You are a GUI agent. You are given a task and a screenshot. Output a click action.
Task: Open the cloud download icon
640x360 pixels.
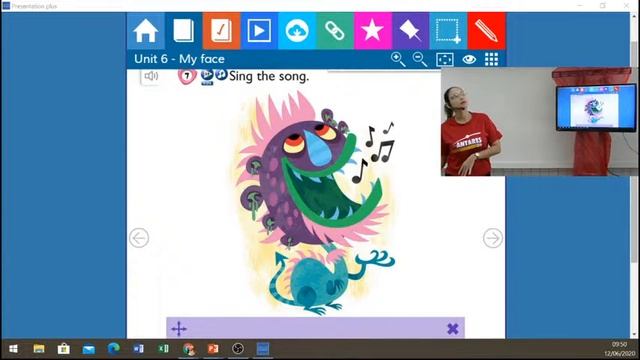(297, 31)
